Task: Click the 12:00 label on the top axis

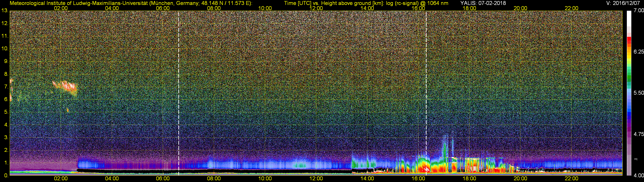Action: click(x=316, y=8)
